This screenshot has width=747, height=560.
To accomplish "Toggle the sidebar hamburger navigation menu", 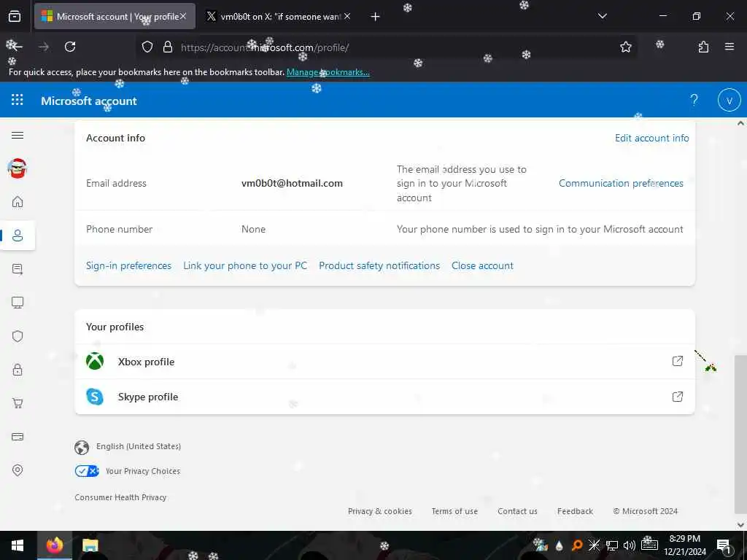I will pos(18,135).
